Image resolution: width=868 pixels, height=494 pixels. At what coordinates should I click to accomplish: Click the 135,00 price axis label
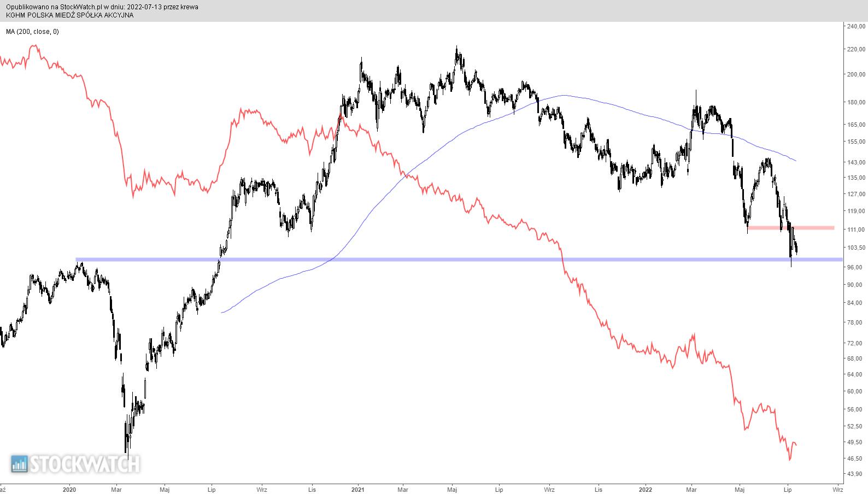click(x=856, y=178)
